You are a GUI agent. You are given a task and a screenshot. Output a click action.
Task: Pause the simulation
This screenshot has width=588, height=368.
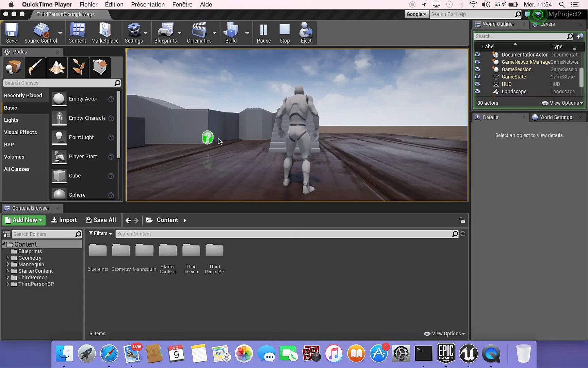click(263, 33)
